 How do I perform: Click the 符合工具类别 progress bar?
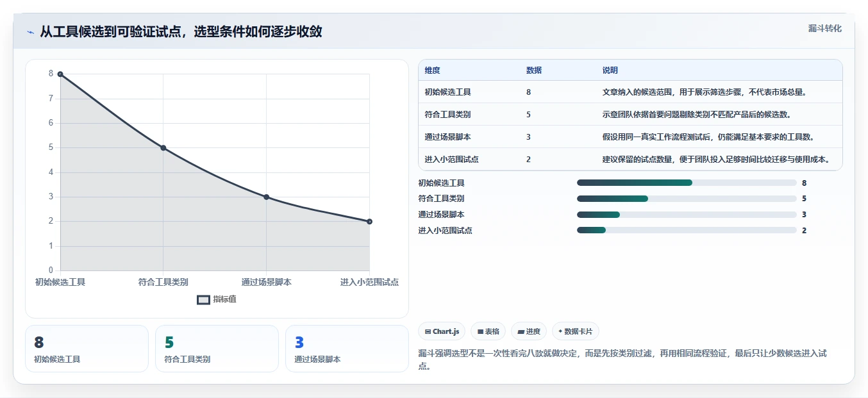[687, 199]
